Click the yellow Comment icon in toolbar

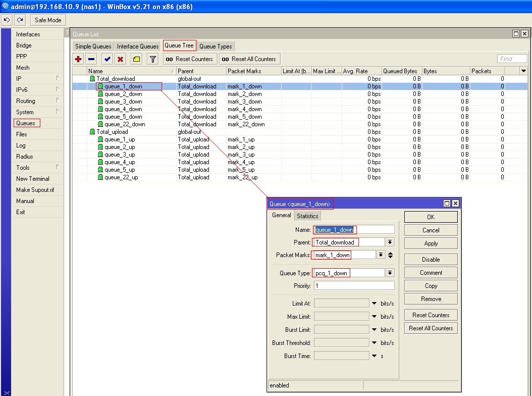pyautogui.click(x=136, y=59)
